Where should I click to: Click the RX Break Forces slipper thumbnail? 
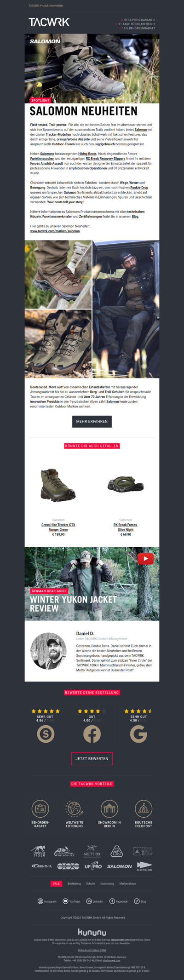tap(126, 484)
